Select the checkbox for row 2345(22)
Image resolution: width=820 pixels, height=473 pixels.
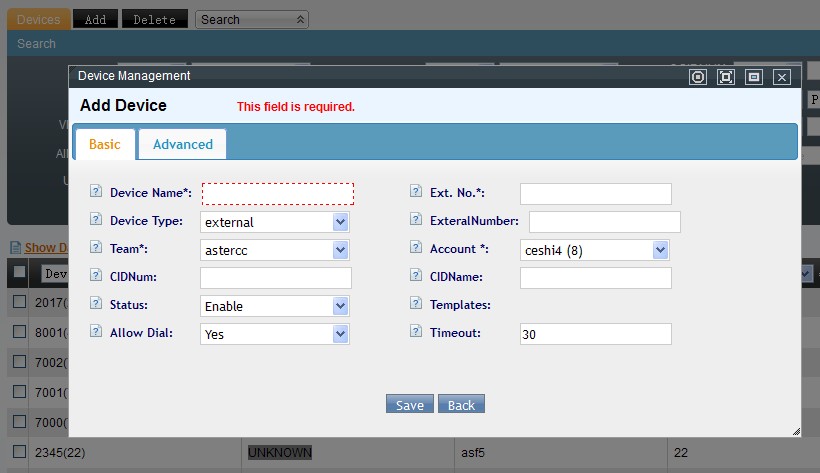click(x=19, y=452)
